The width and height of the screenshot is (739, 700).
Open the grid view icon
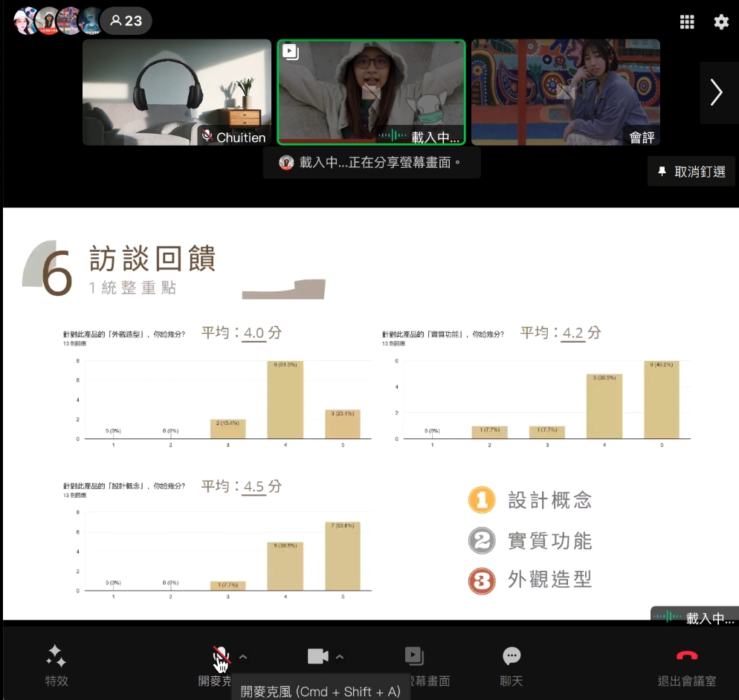pyautogui.click(x=687, y=22)
